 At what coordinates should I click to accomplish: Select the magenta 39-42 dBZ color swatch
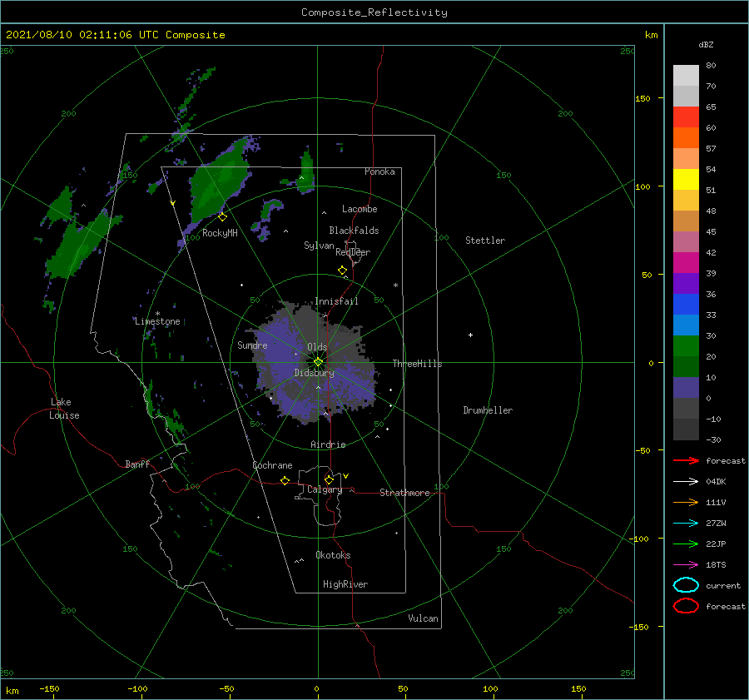686,263
